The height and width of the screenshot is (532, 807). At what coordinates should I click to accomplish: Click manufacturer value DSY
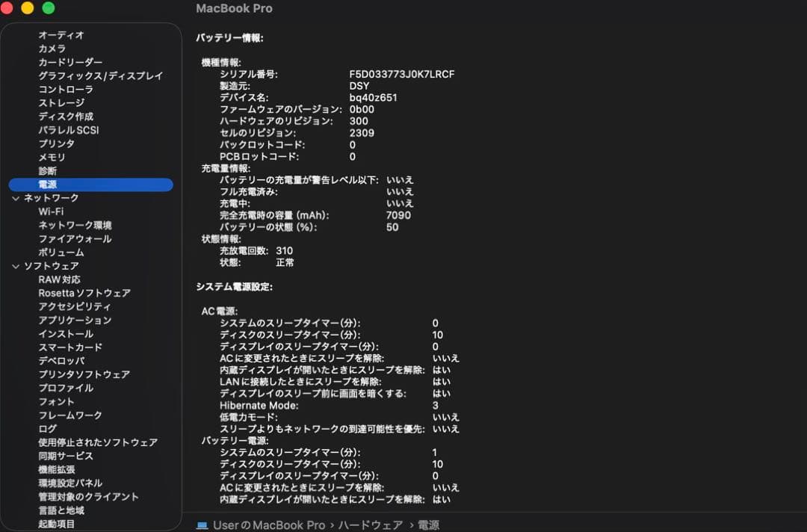tap(359, 86)
